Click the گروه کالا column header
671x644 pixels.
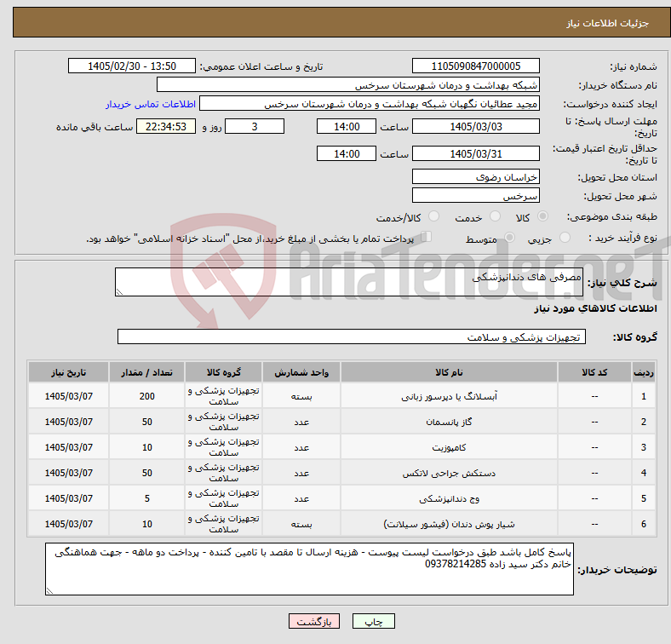coord(223,372)
